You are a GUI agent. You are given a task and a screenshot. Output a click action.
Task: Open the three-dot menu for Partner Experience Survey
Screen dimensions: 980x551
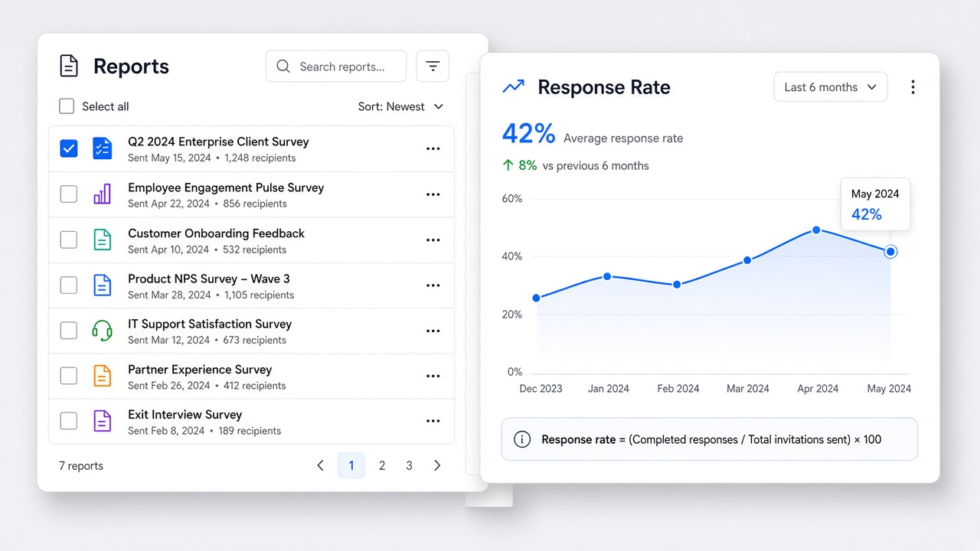pyautogui.click(x=433, y=377)
